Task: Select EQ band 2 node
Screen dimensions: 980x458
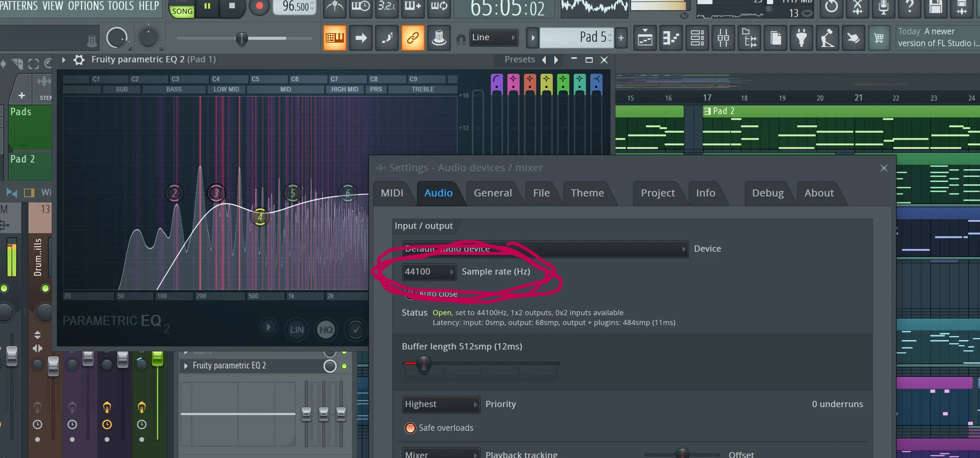Action: click(175, 193)
